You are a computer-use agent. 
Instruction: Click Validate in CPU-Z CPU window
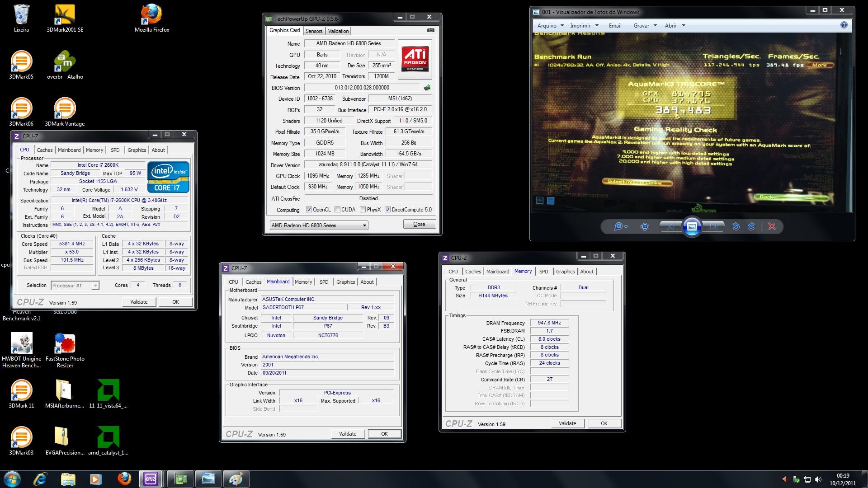tap(139, 302)
